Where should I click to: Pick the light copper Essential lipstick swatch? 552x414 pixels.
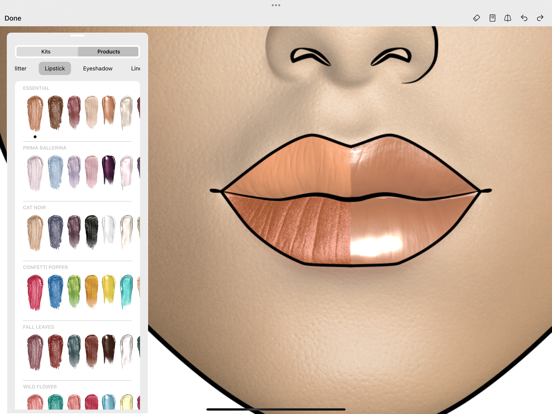coord(35,113)
